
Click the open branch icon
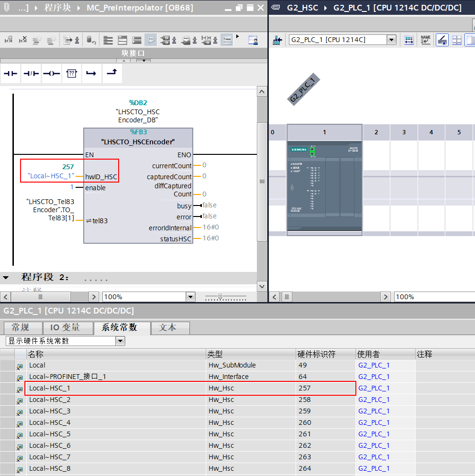pos(91,74)
